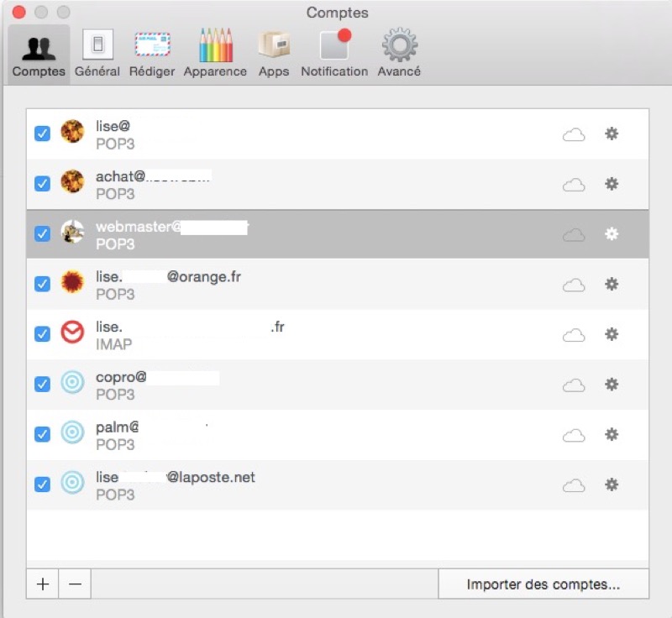Remove selected account with minus button

click(x=75, y=584)
